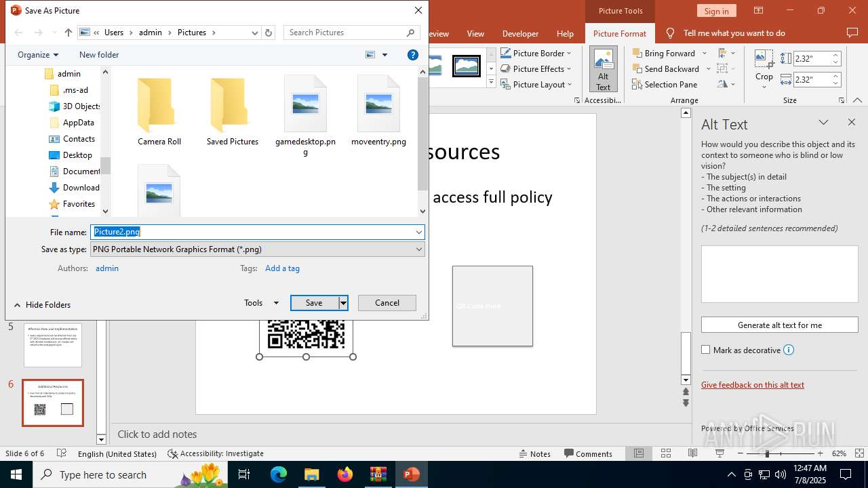868x488 pixels.
Task: Change the file view layout icon
Action: pyautogui.click(x=370, y=55)
